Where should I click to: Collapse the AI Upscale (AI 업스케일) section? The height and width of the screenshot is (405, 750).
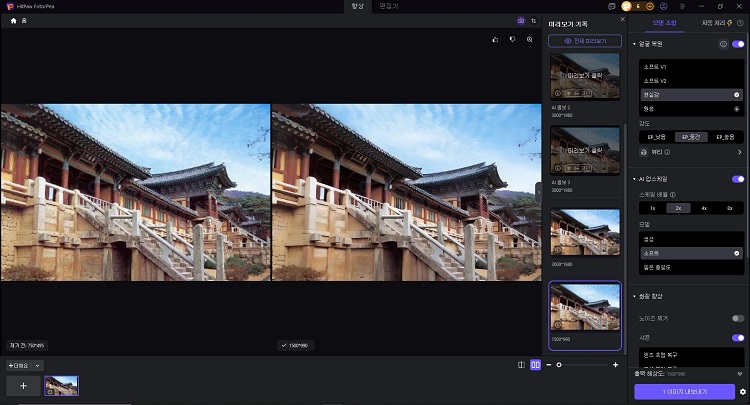634,179
